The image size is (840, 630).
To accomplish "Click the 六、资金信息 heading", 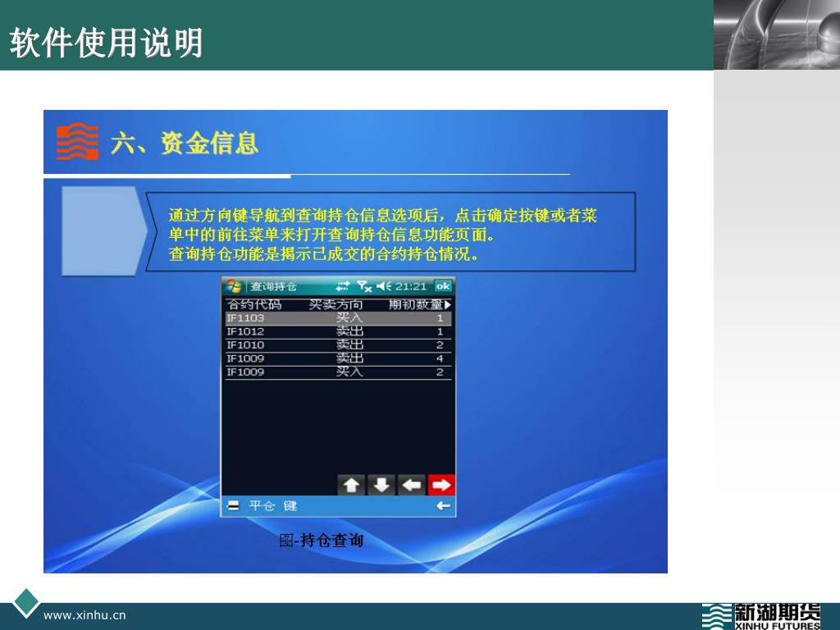I will [185, 143].
